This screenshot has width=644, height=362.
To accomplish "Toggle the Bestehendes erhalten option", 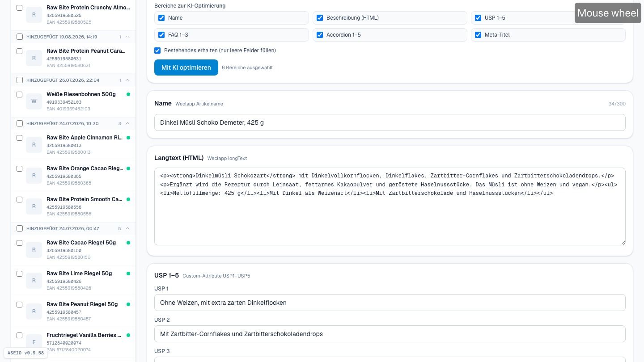I will [157, 51].
